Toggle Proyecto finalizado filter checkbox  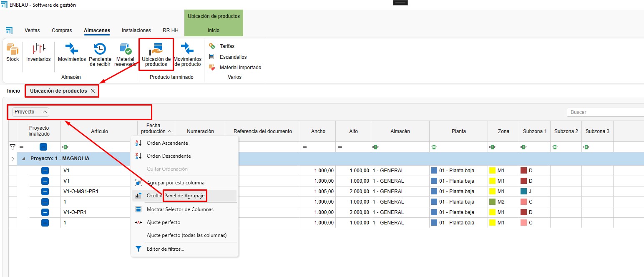(43, 147)
